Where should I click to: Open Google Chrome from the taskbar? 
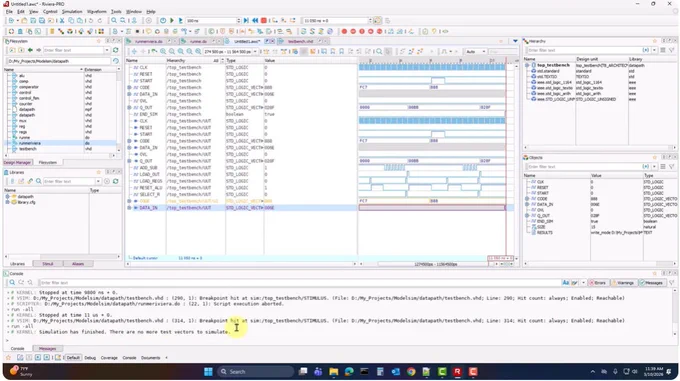coord(411,371)
